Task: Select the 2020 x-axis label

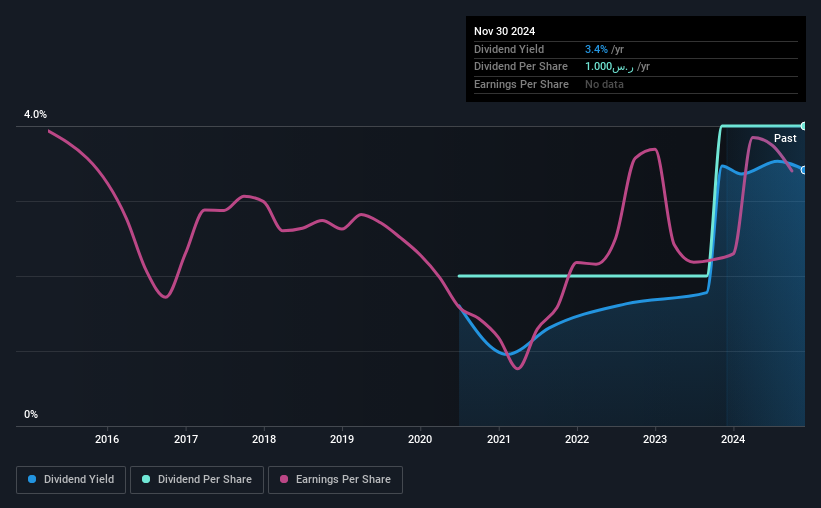Action: tap(420, 439)
